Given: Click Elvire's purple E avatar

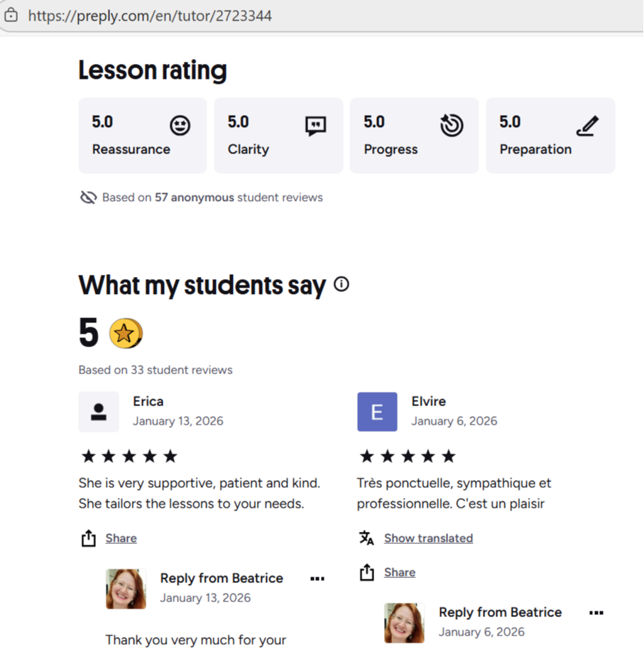Looking at the screenshot, I should [x=377, y=412].
